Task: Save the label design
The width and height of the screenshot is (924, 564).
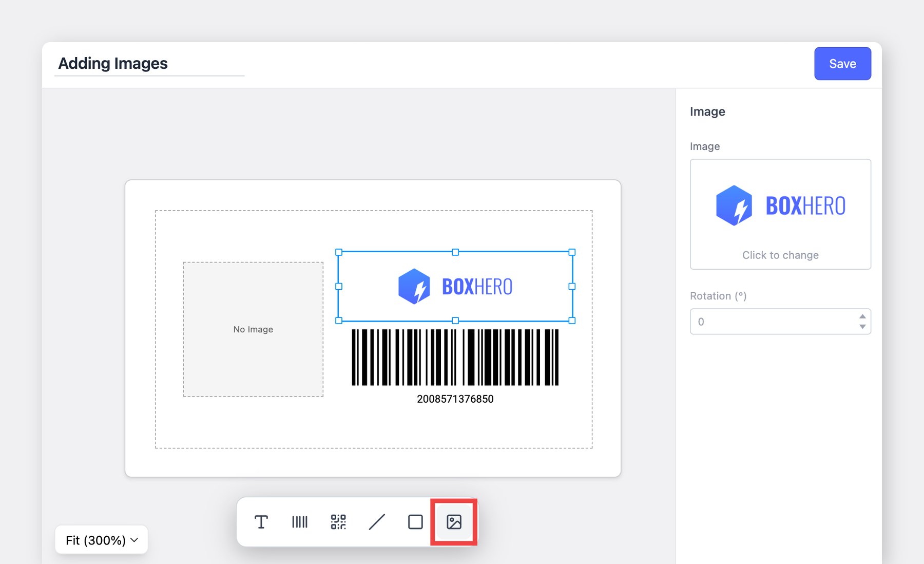Action: click(842, 64)
